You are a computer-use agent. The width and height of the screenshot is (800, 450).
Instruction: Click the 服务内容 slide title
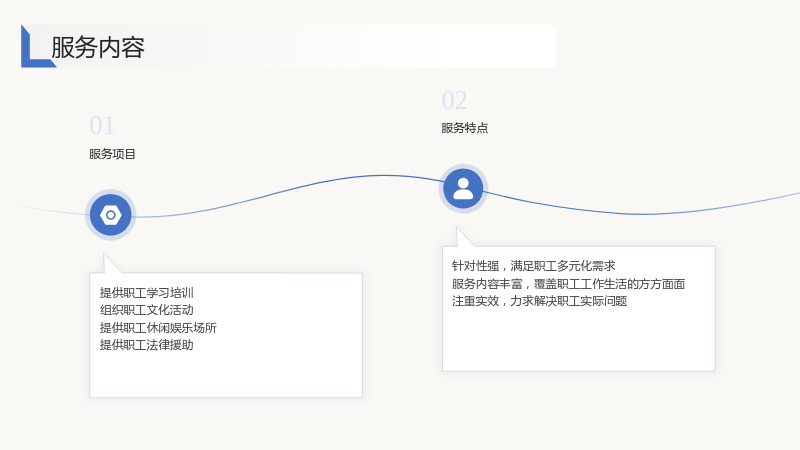[x=97, y=47]
